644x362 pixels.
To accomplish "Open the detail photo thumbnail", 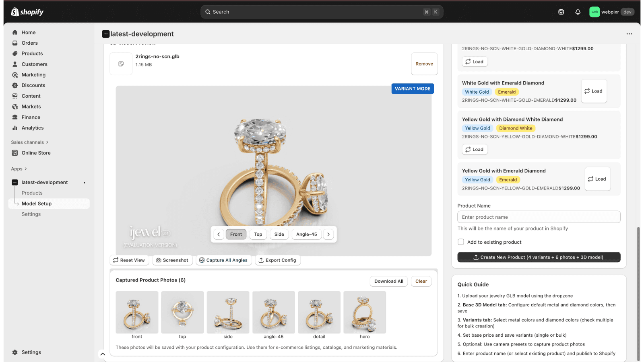I will coord(319,313).
